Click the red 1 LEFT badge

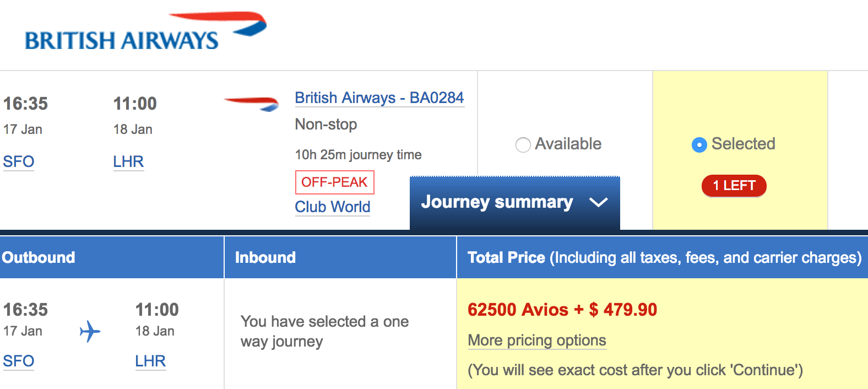coord(734,186)
